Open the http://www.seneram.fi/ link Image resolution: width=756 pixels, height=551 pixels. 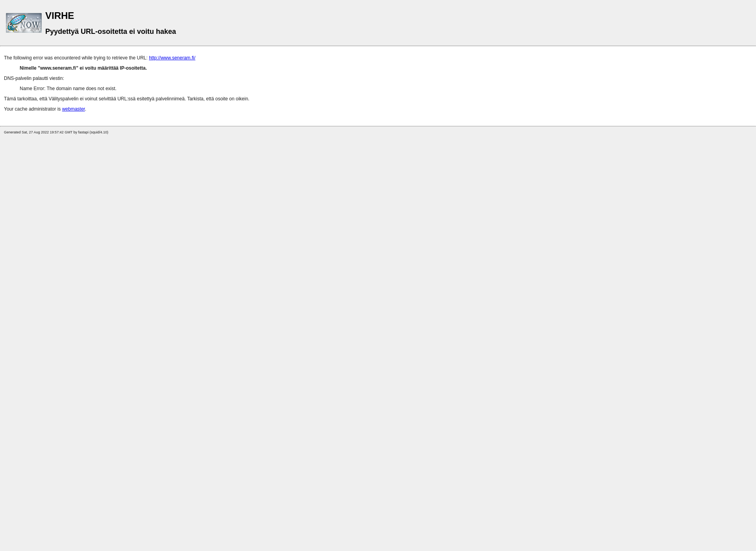(x=172, y=57)
